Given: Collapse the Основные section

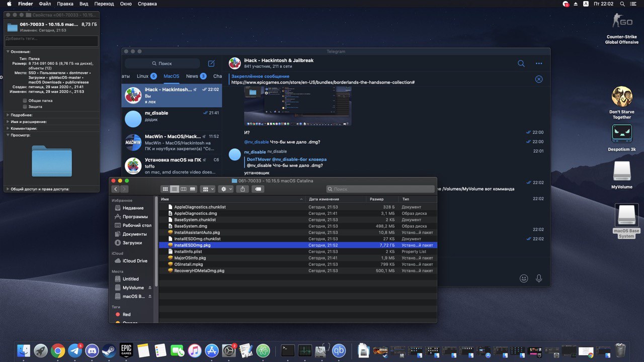Looking at the screenshot, I should point(8,52).
